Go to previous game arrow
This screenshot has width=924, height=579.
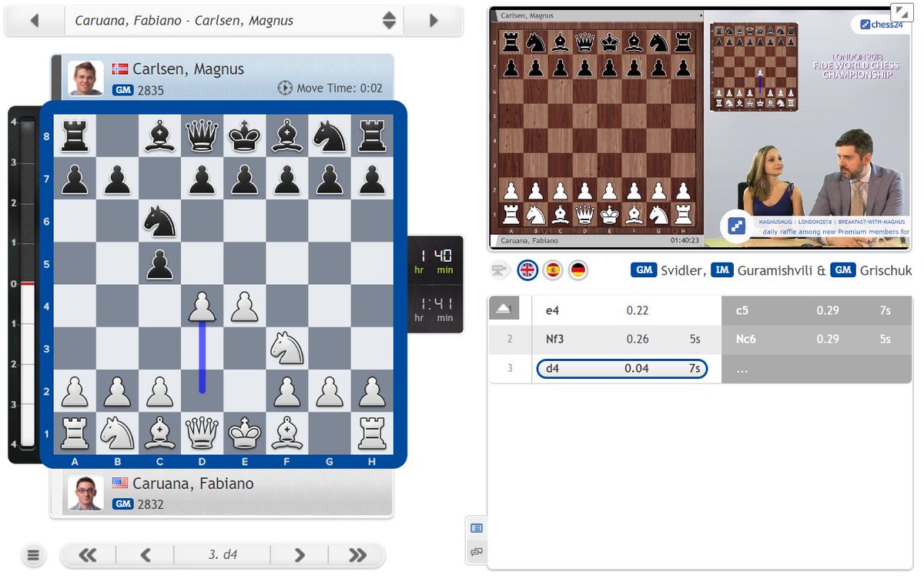(x=34, y=21)
